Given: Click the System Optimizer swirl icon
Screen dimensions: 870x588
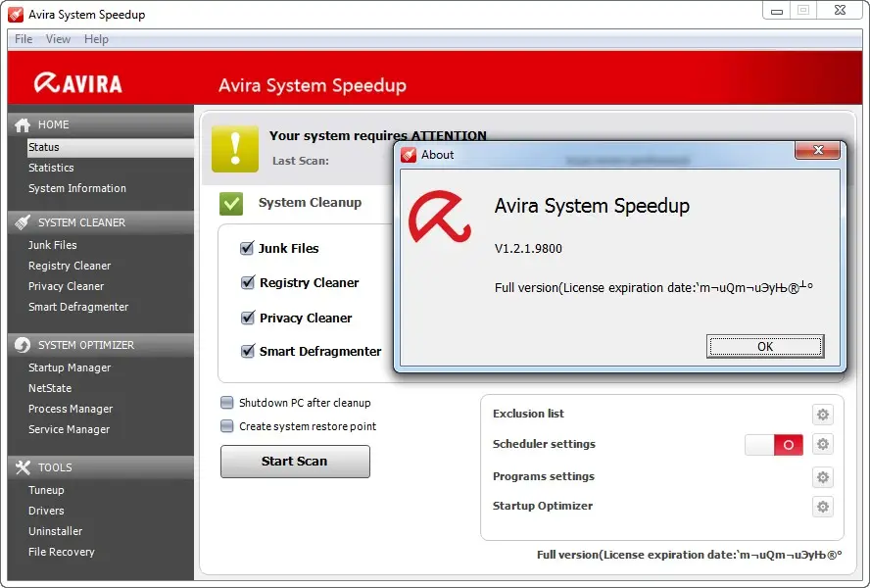Looking at the screenshot, I should 23,345.
